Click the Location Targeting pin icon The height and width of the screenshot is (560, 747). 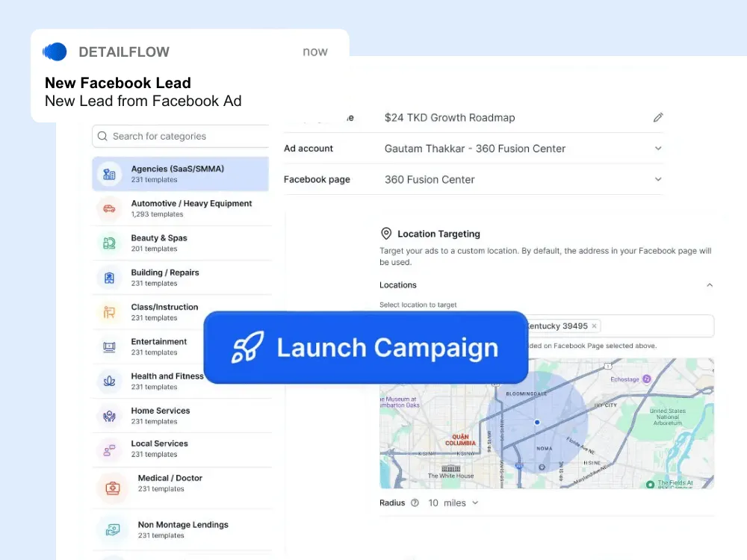[x=386, y=233]
